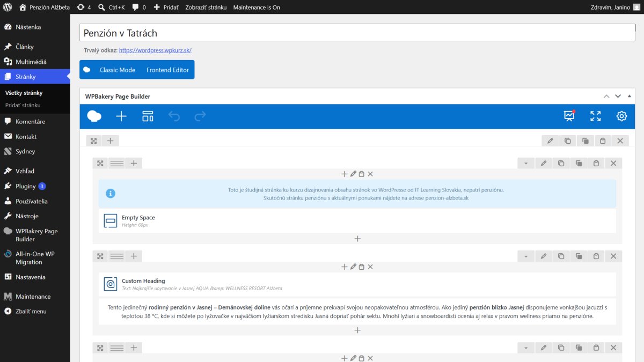Open Multimédiá in the sidebar
The image size is (644, 362).
[35, 62]
